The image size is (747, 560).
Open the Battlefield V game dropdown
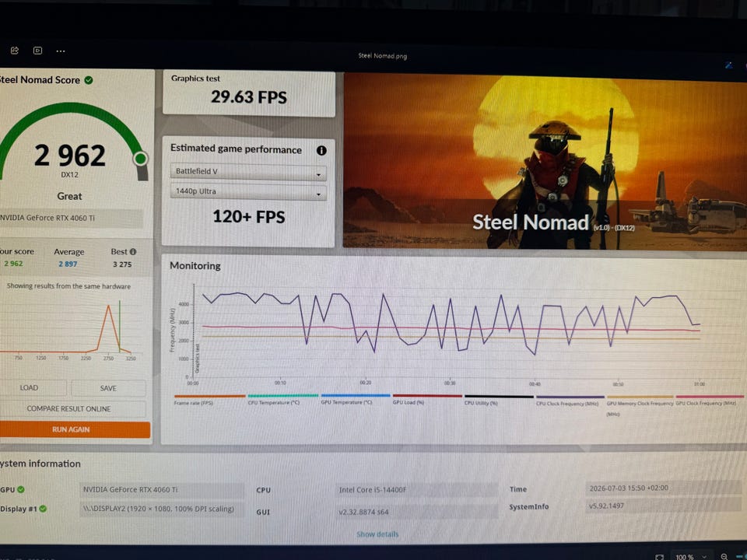point(248,172)
